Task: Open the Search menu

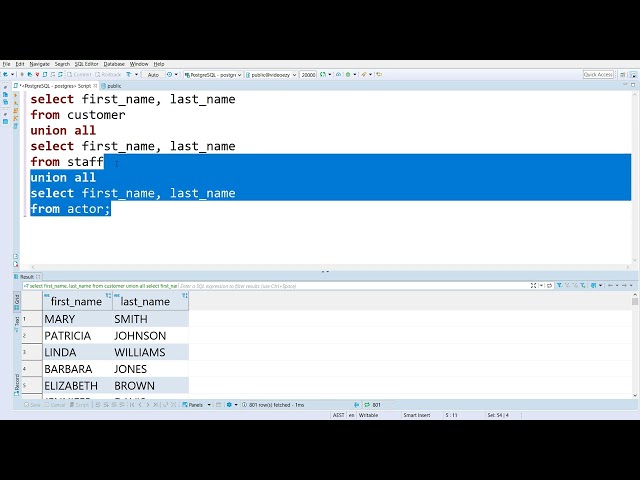Action: pyautogui.click(x=62, y=64)
